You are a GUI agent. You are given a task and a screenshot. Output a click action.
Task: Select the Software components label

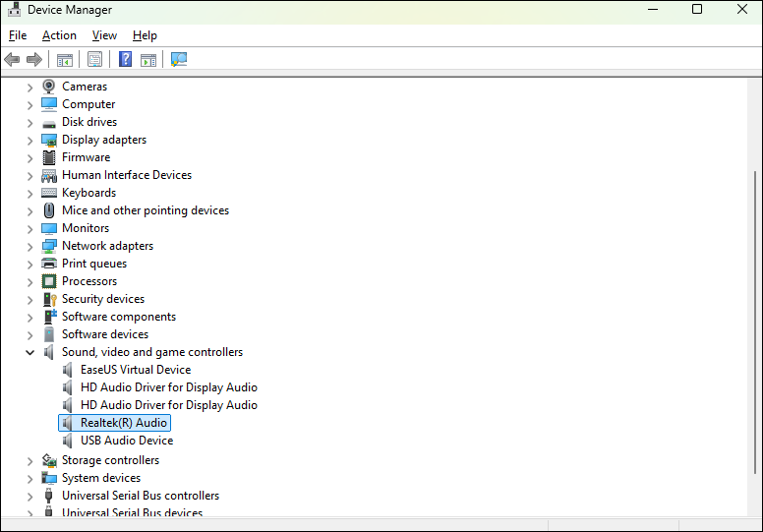point(119,317)
